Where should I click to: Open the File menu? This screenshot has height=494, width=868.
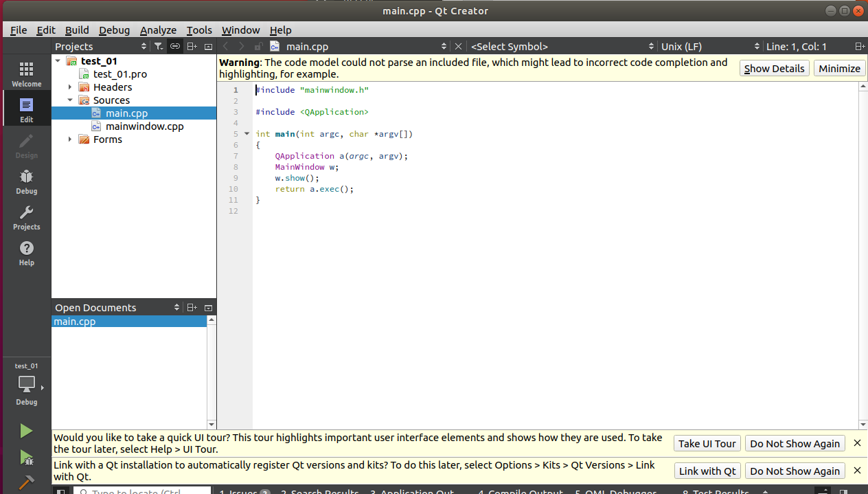(x=19, y=30)
